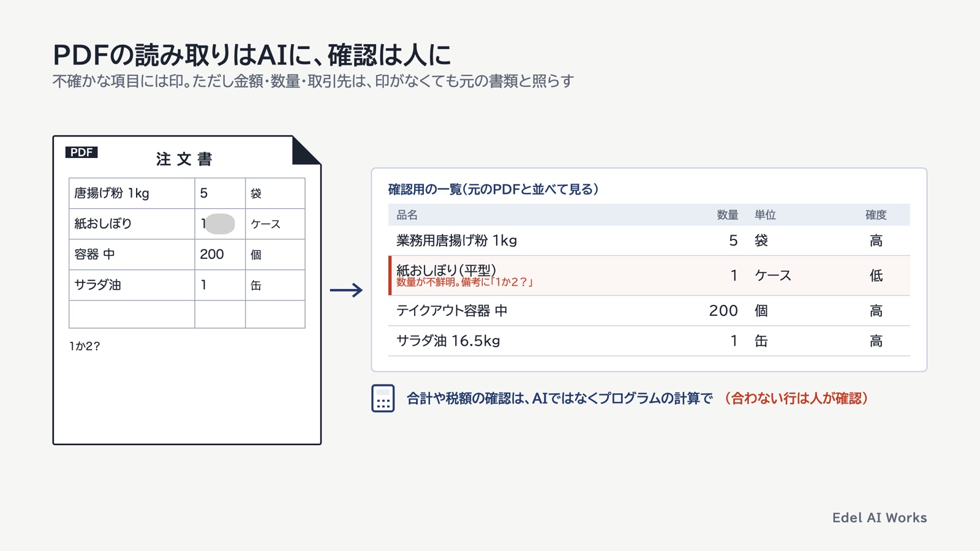Click the 'サラダ油 16.5kg' row name
Viewport: 980px width, 551px height.
448,341
